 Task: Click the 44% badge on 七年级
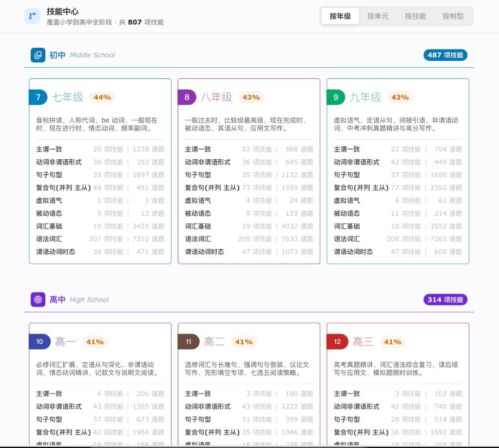click(102, 97)
